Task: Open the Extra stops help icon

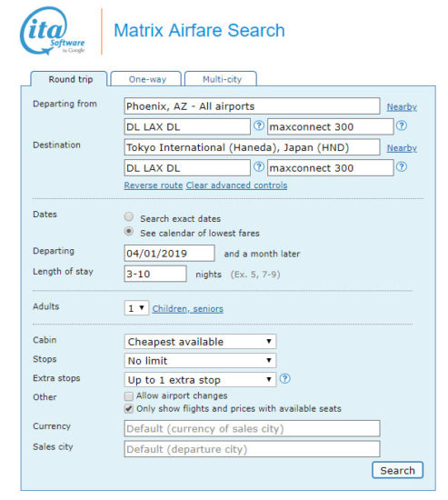Action: click(284, 379)
